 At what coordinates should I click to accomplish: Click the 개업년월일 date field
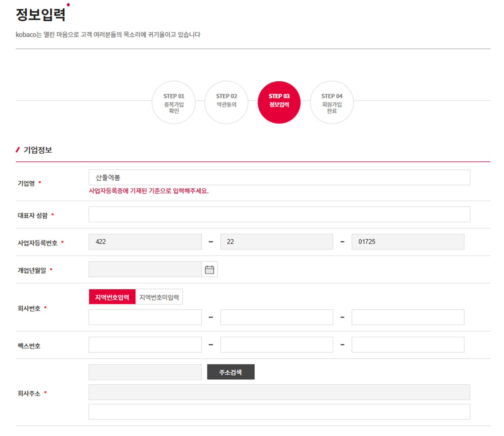pyautogui.click(x=145, y=270)
